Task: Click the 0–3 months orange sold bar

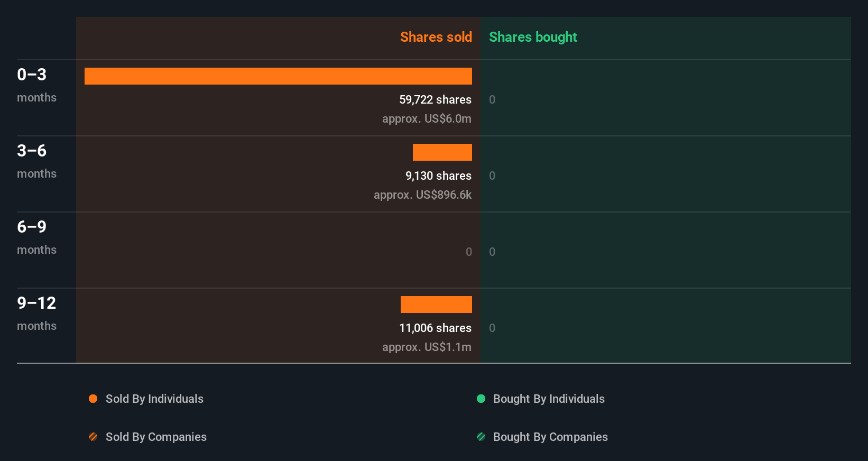Action: pyautogui.click(x=278, y=76)
